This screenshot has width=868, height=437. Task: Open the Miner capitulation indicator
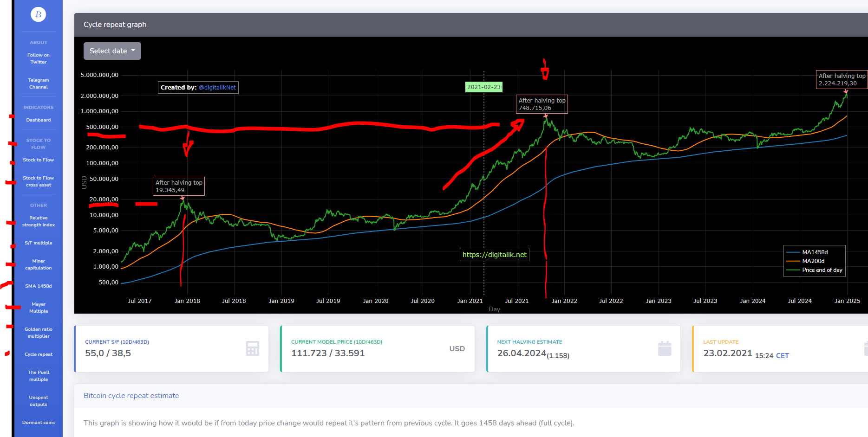38,264
